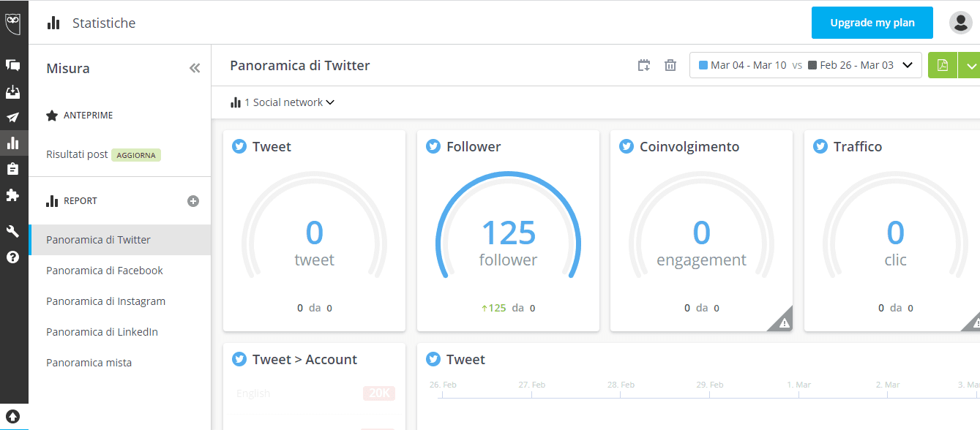Click the 1. Mar timeline label
The width and height of the screenshot is (980, 430).
point(799,385)
